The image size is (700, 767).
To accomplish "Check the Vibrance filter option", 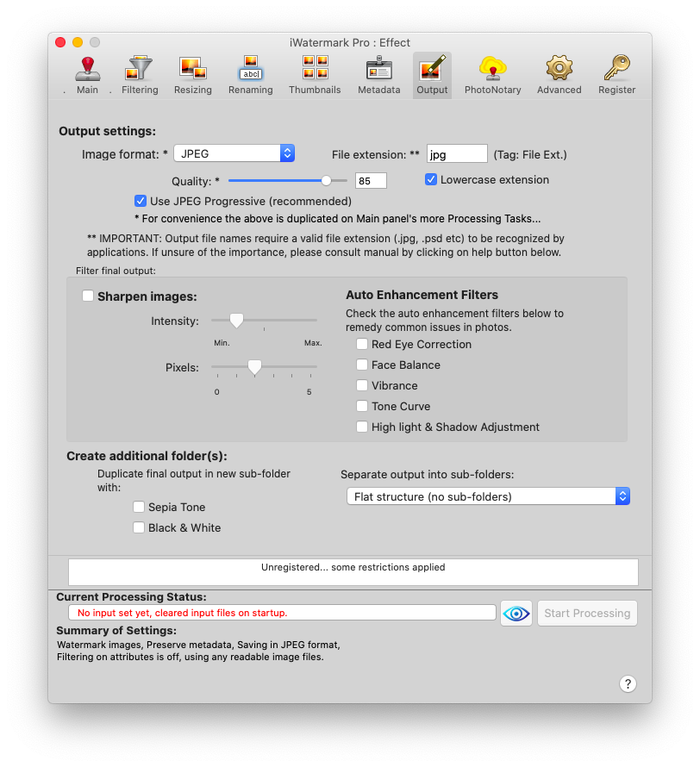I will tap(362, 385).
